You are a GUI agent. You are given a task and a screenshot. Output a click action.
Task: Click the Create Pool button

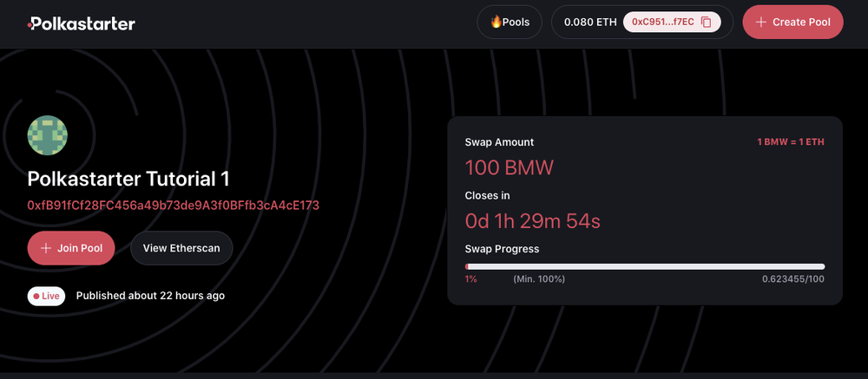point(792,23)
